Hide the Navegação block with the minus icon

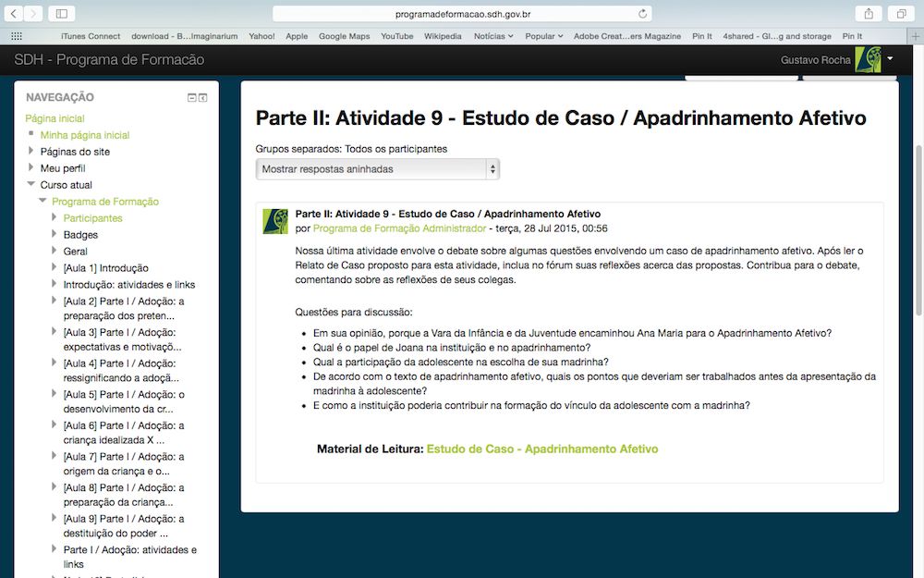(192, 98)
